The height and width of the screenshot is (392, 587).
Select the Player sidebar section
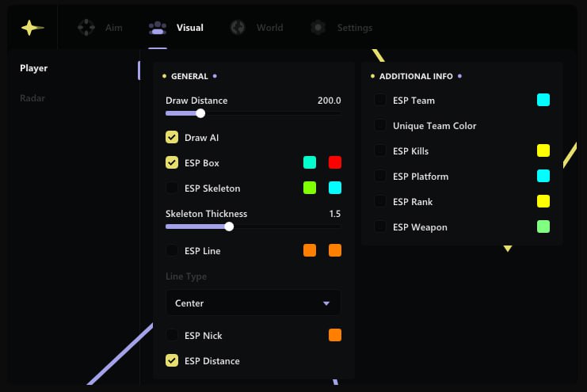click(x=34, y=68)
